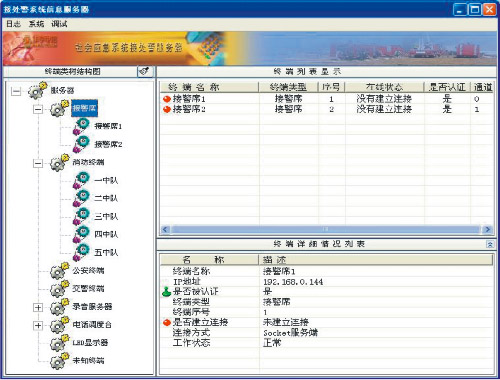Click the 五中队 terminal icon in tree
500x380 pixels.
tap(82, 252)
